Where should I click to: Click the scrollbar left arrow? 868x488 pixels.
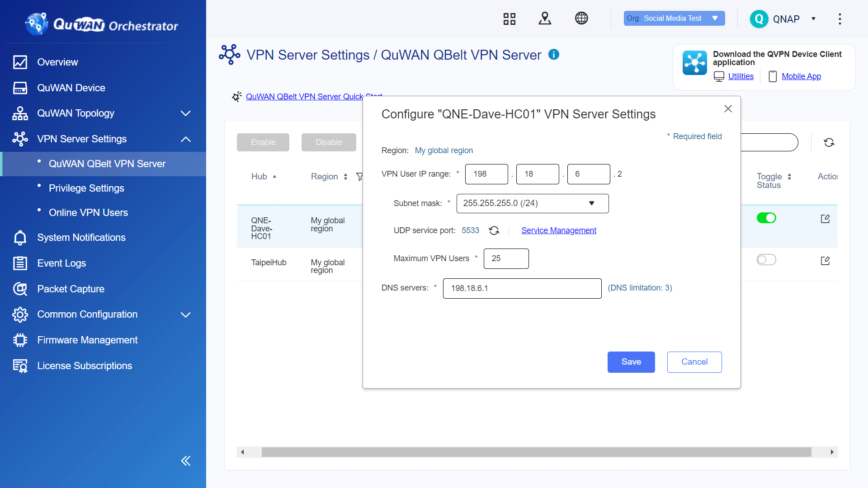click(x=242, y=452)
